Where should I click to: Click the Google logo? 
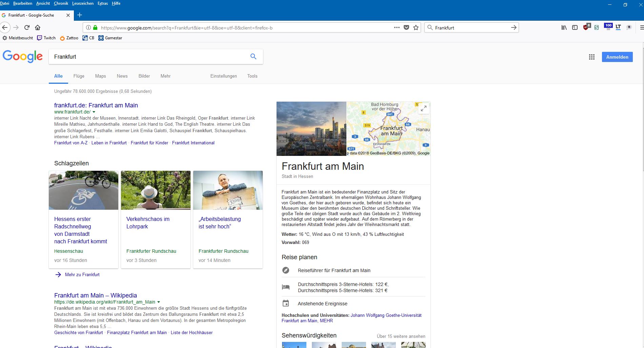(23, 57)
